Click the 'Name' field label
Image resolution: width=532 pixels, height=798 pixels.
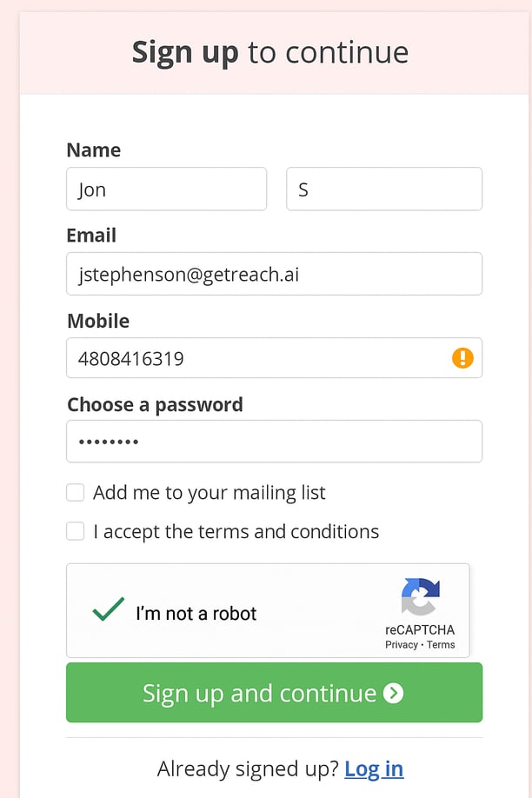pos(94,150)
